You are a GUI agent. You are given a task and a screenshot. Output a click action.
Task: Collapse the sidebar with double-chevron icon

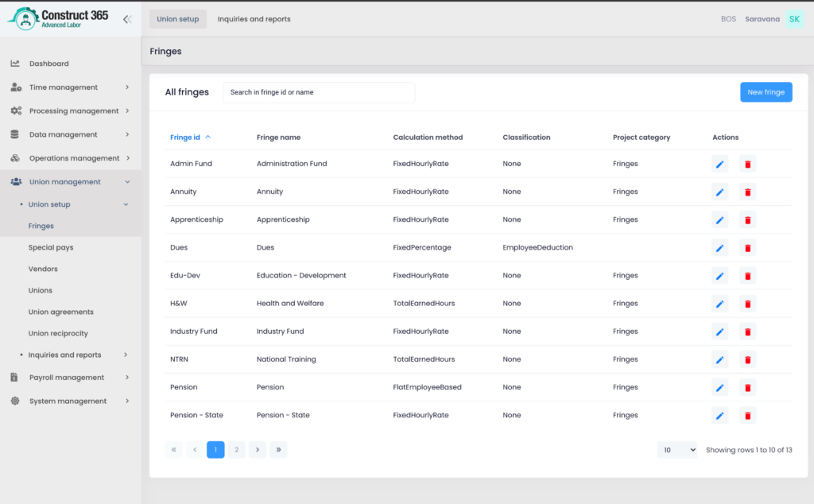point(127,19)
